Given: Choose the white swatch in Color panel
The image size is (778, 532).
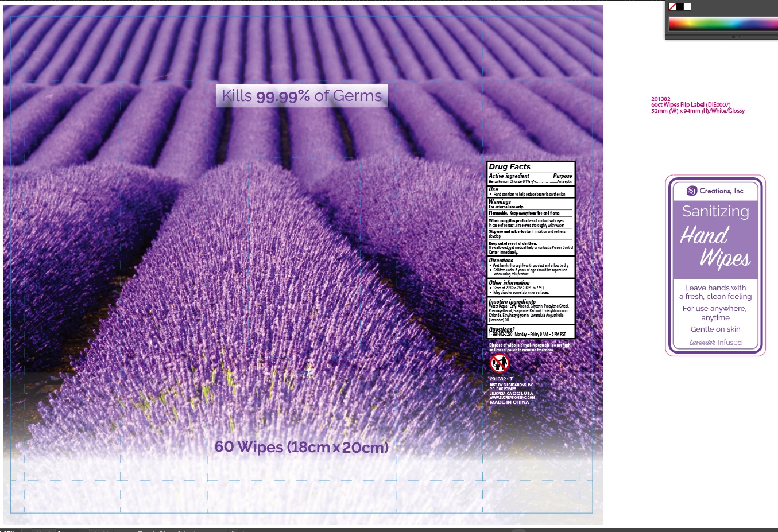Looking at the screenshot, I should pos(687,7).
